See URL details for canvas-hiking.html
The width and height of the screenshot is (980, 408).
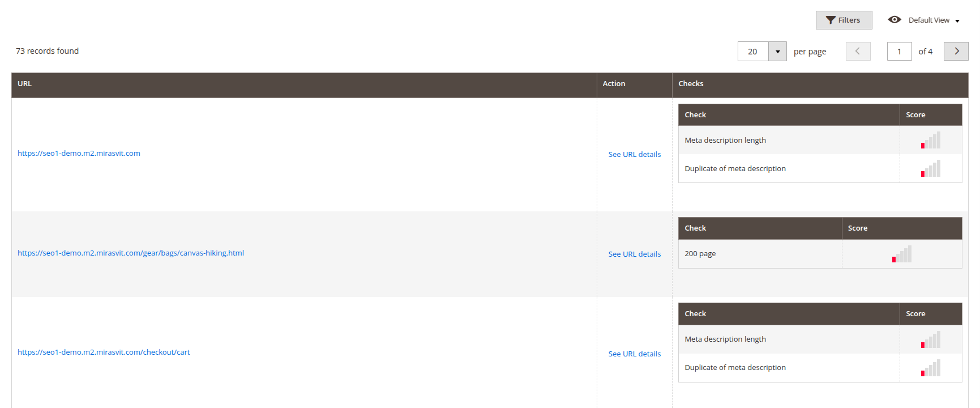pos(634,254)
